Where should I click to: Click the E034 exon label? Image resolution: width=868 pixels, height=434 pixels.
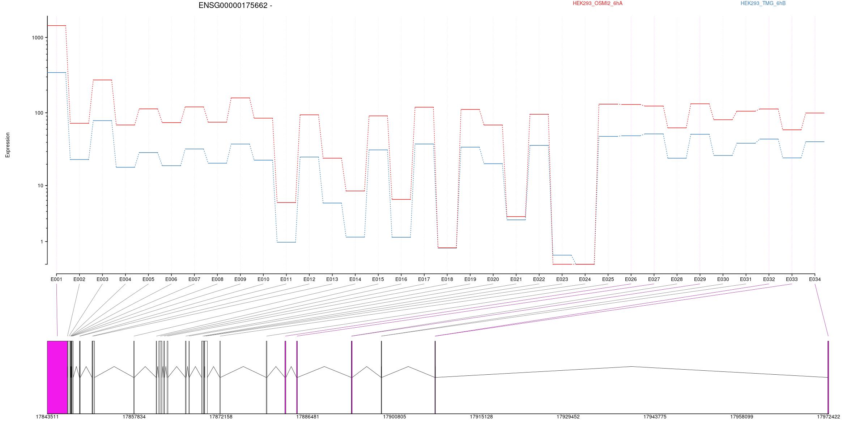pos(815,279)
